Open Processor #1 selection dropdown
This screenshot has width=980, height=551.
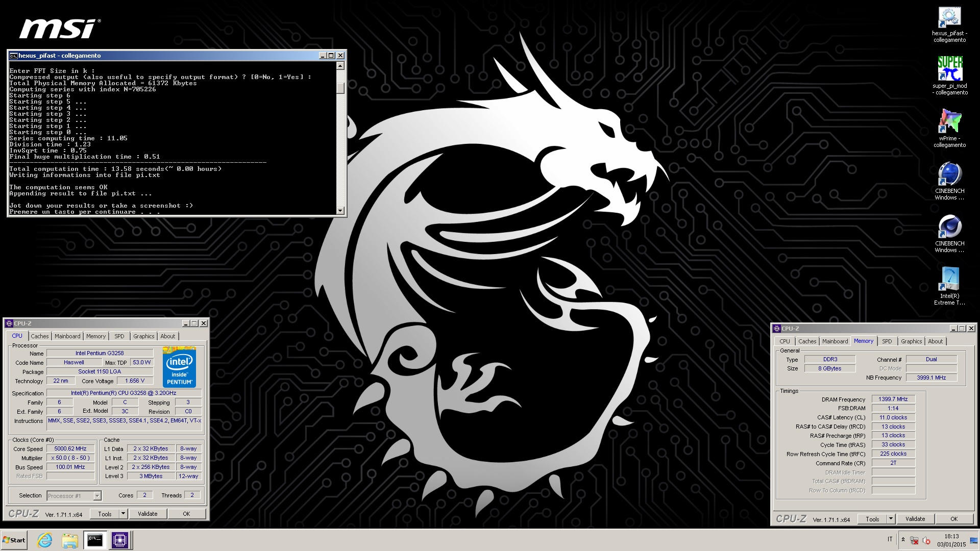73,496
